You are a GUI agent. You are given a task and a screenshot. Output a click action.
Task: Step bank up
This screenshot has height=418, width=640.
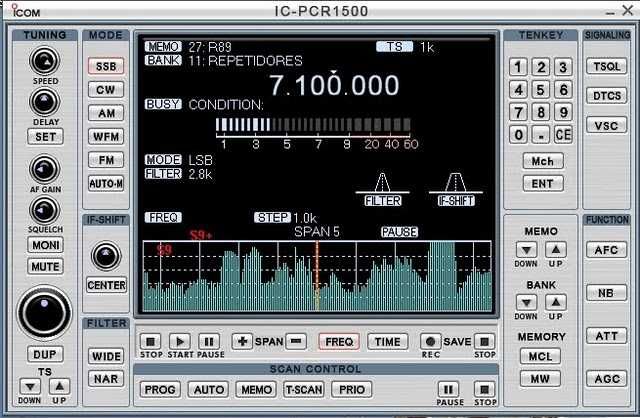(556, 302)
